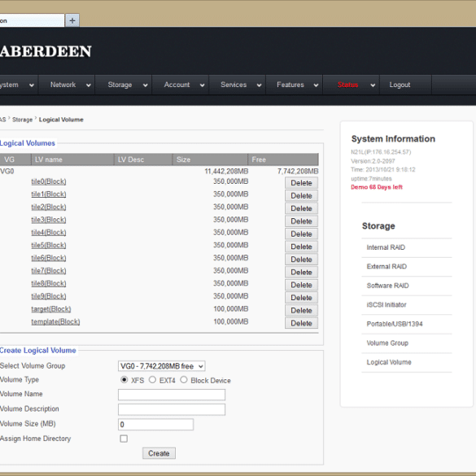This screenshot has width=476, height=476.
Task: Delete the tile6 logical volume
Action: coord(301,260)
